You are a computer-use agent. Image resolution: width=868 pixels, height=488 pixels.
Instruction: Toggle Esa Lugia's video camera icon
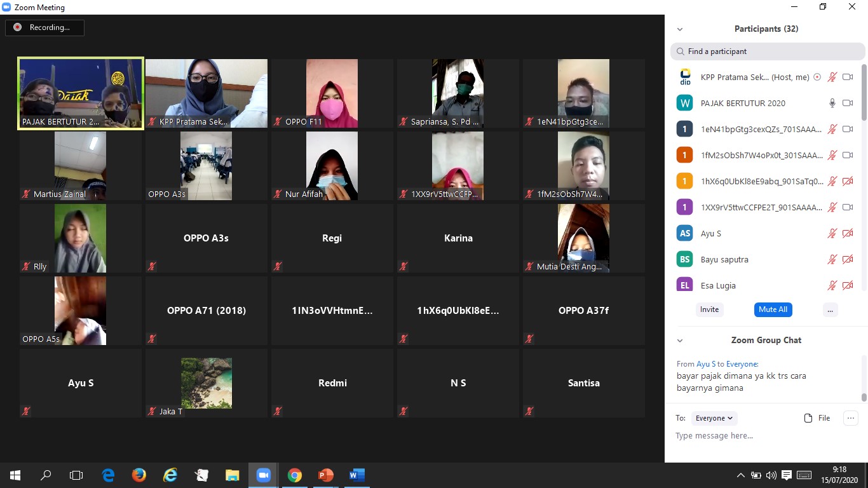click(x=847, y=285)
